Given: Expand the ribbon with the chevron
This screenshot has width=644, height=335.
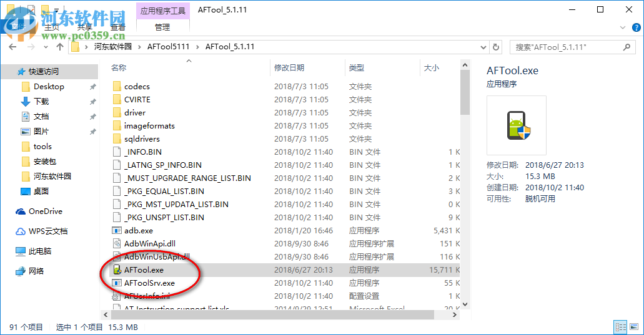Looking at the screenshot, I should (x=623, y=27).
